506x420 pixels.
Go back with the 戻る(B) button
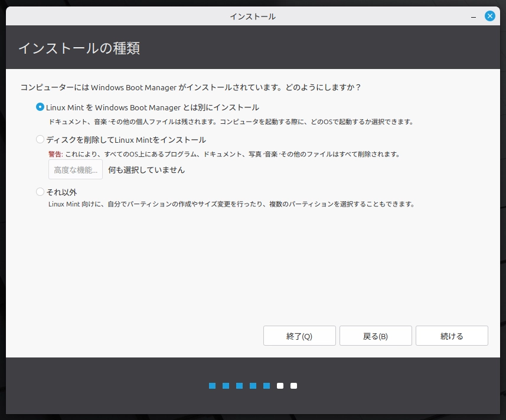(x=376, y=336)
